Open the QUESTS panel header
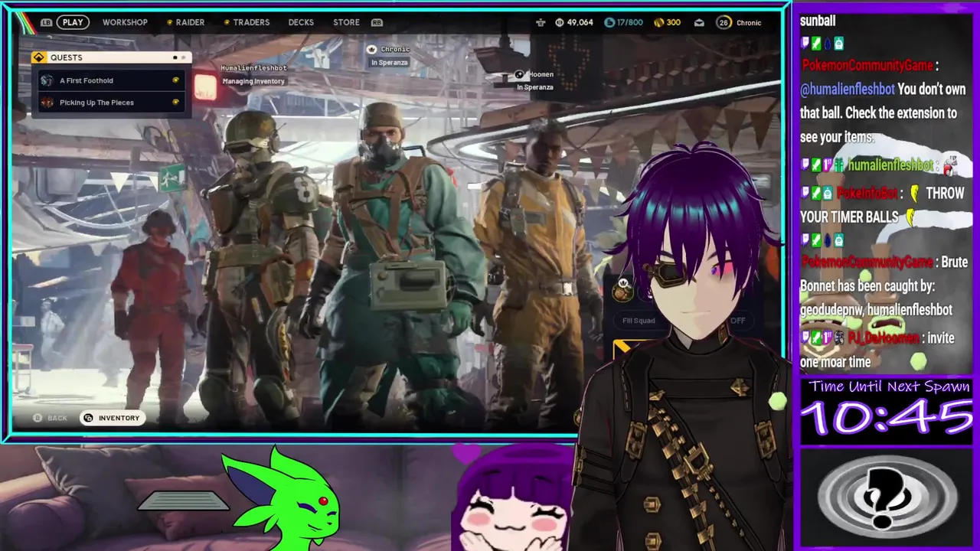The image size is (980, 551). tap(111, 57)
